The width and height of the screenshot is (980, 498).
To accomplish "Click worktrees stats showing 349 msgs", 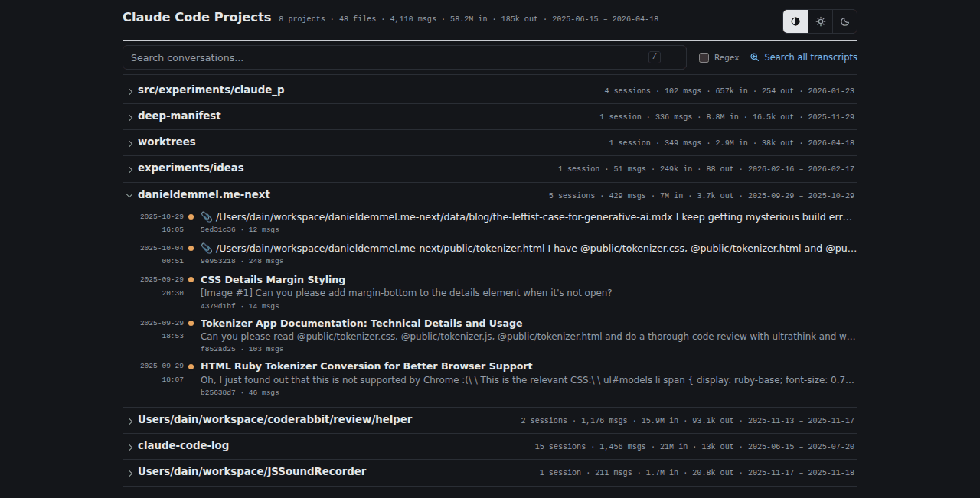I will click(731, 143).
